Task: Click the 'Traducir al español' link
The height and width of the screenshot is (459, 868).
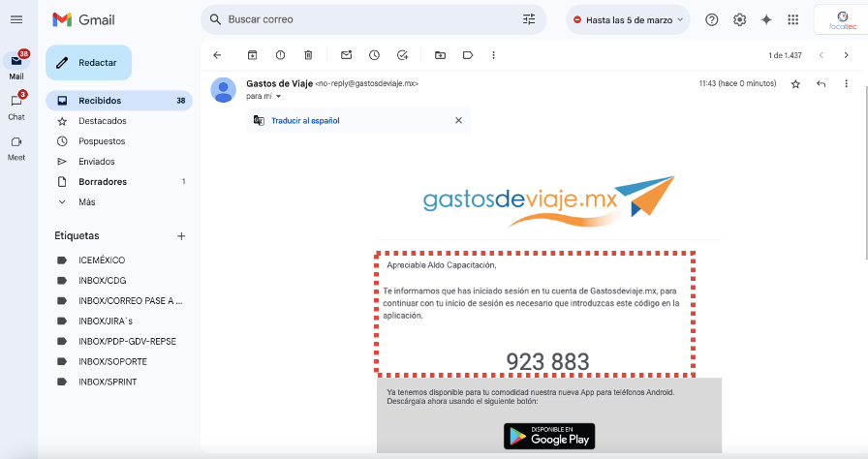Action: click(x=305, y=120)
